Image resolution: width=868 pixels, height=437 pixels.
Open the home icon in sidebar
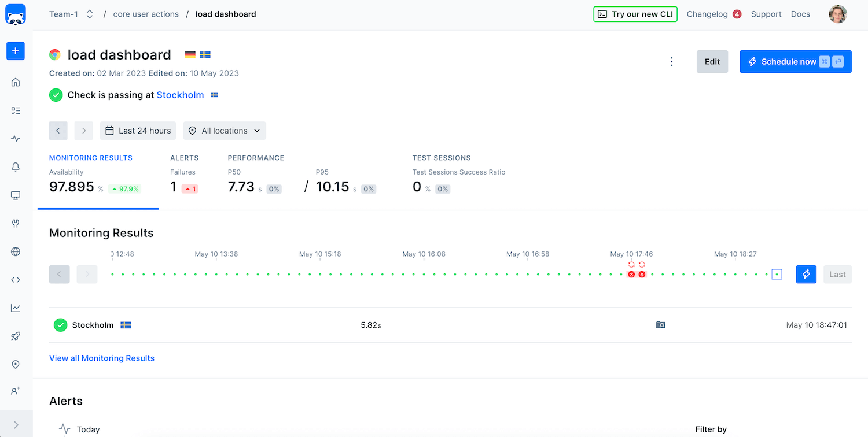(16, 82)
